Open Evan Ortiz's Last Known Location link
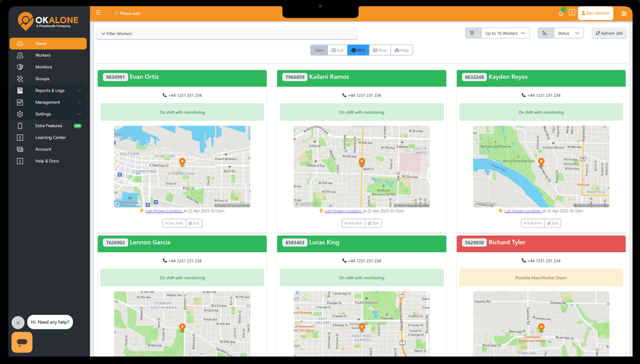Viewport: 640px width, 364px height. (x=164, y=211)
